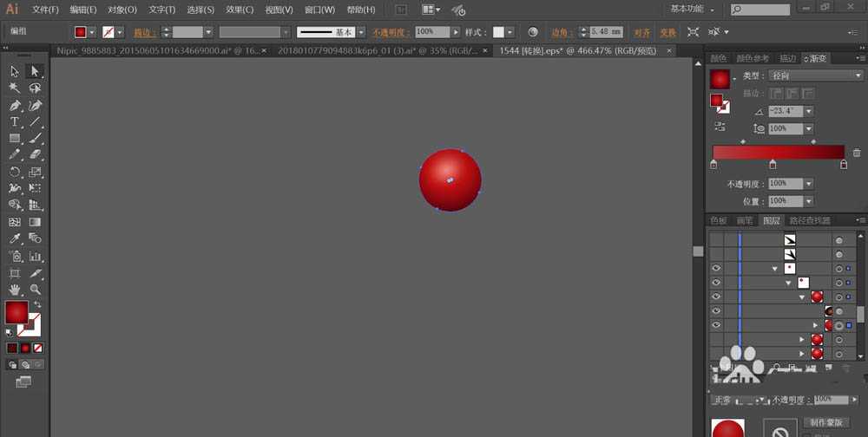Viewport: 868px width, 437px height.
Task: Click the large fill swatch in toolbox
Action: coord(16,312)
